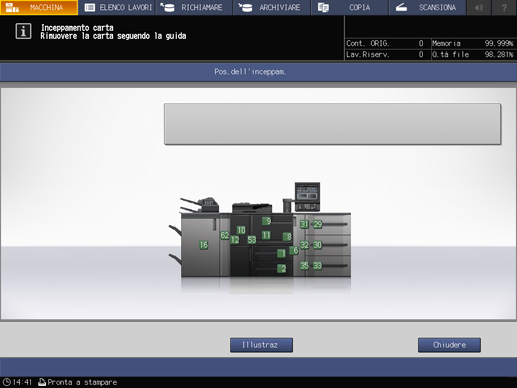Click the Lav.Riserv. counter
The width and height of the screenshot is (517, 388).
[385, 54]
